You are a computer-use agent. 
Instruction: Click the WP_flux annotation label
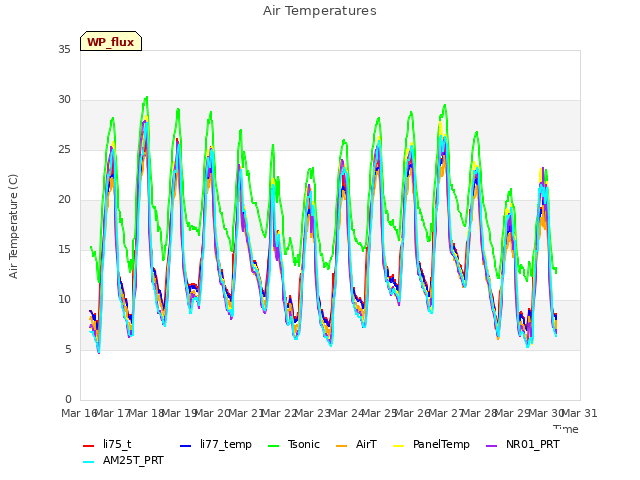pos(111,42)
